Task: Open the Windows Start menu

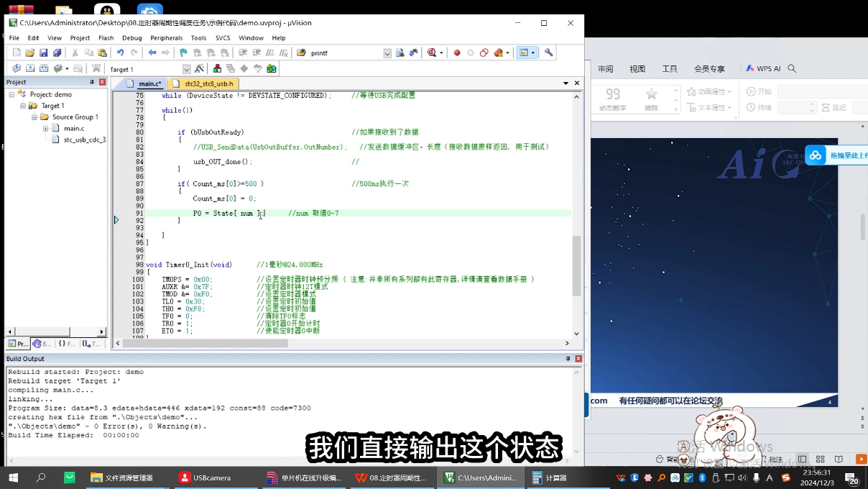Action: (13, 477)
